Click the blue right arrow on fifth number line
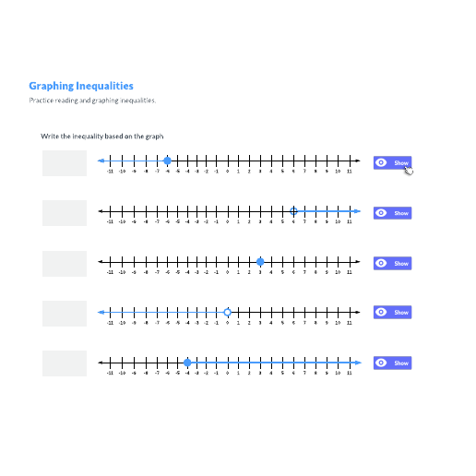The height and width of the screenshot is (476, 476). pos(357,363)
